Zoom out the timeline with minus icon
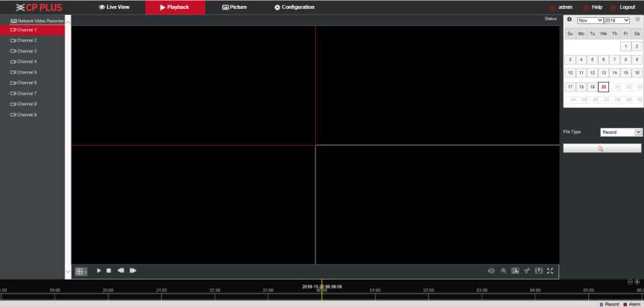Image resolution: width=644 pixels, height=307 pixels. [x=630, y=282]
